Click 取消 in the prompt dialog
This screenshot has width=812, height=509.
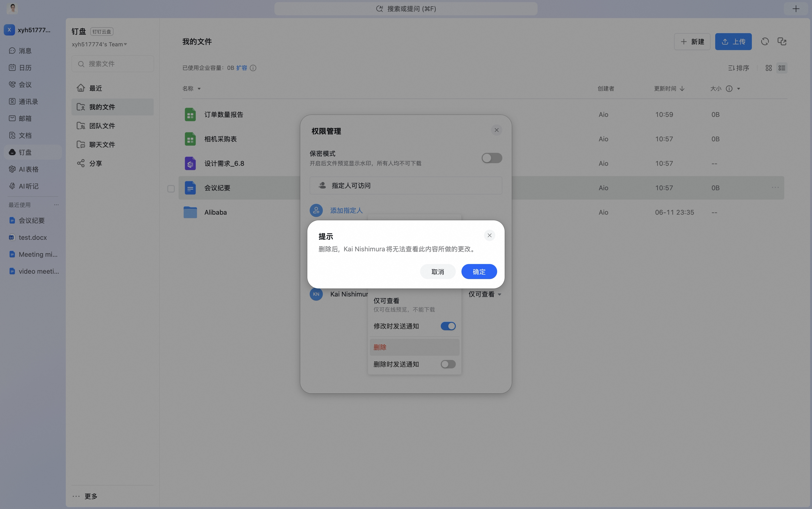[438, 272]
